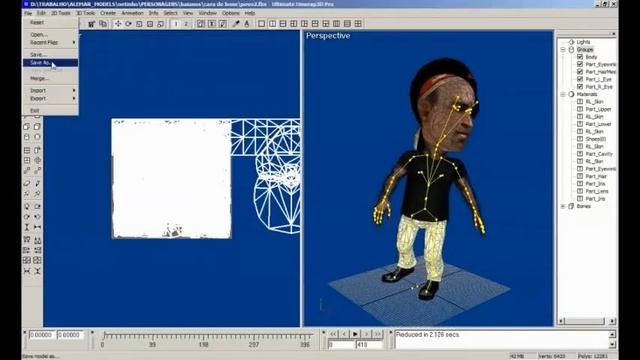
Task: Jump to first frame with rewind button
Action: click(333, 334)
